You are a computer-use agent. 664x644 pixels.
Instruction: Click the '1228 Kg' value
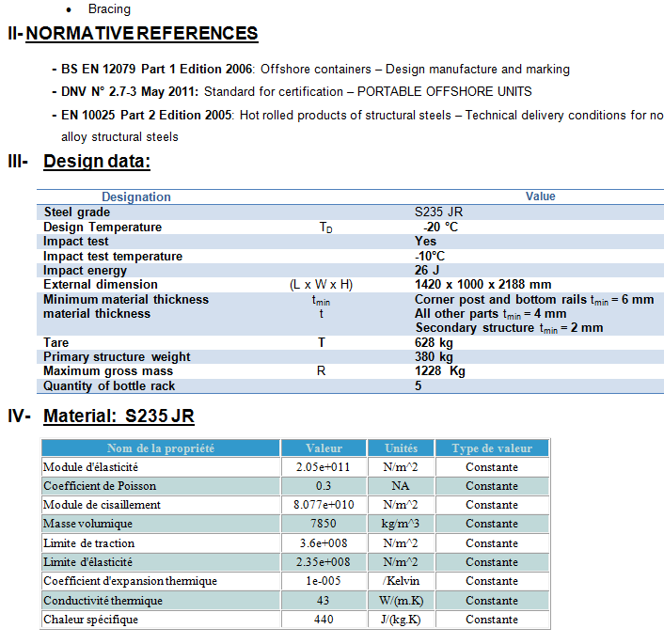pyautogui.click(x=440, y=371)
